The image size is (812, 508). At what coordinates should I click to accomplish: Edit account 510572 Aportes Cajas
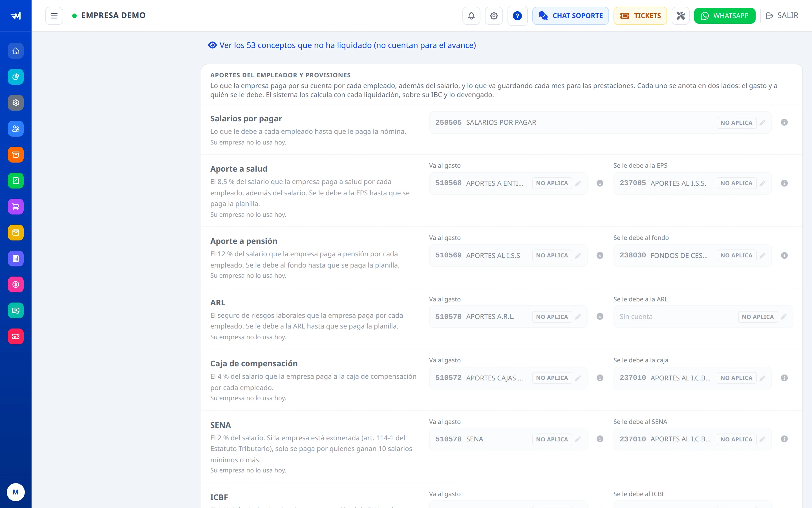click(x=578, y=378)
